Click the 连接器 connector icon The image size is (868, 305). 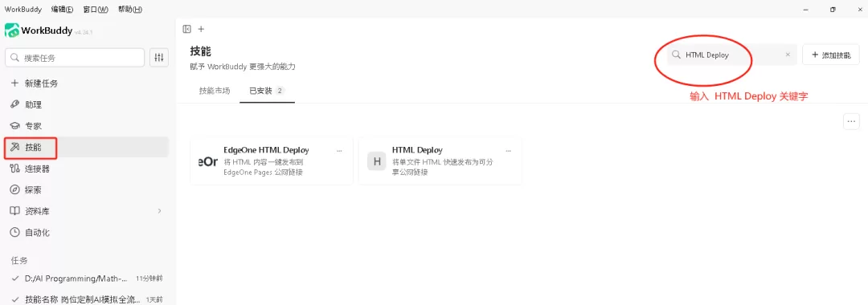15,169
